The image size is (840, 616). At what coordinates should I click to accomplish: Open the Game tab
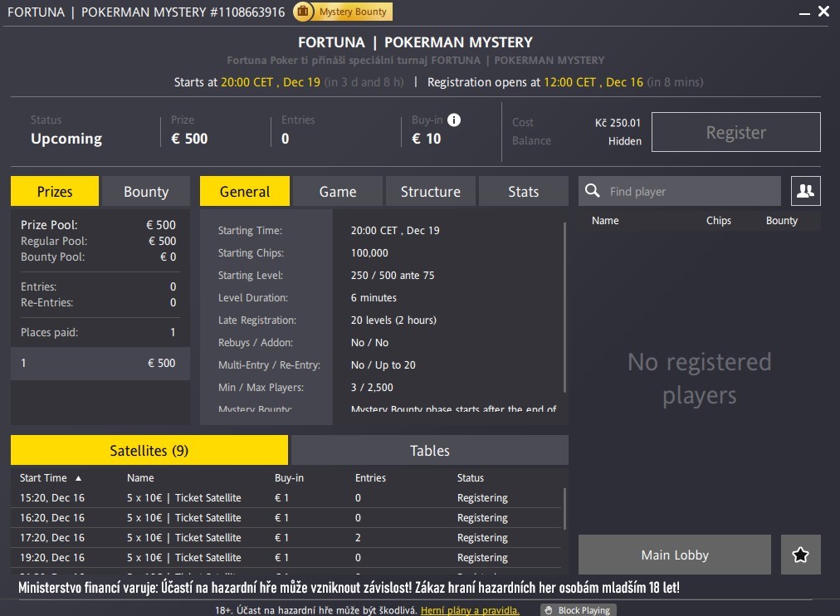point(338,191)
